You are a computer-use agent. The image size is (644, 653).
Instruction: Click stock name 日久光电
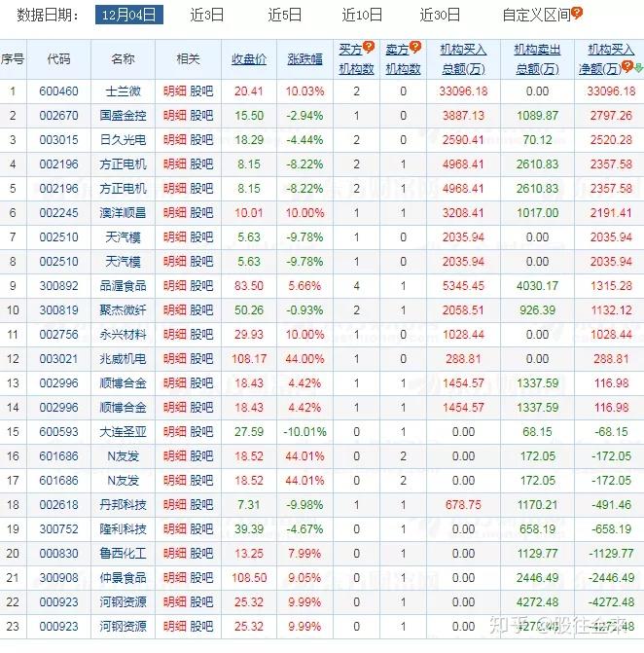tap(123, 140)
